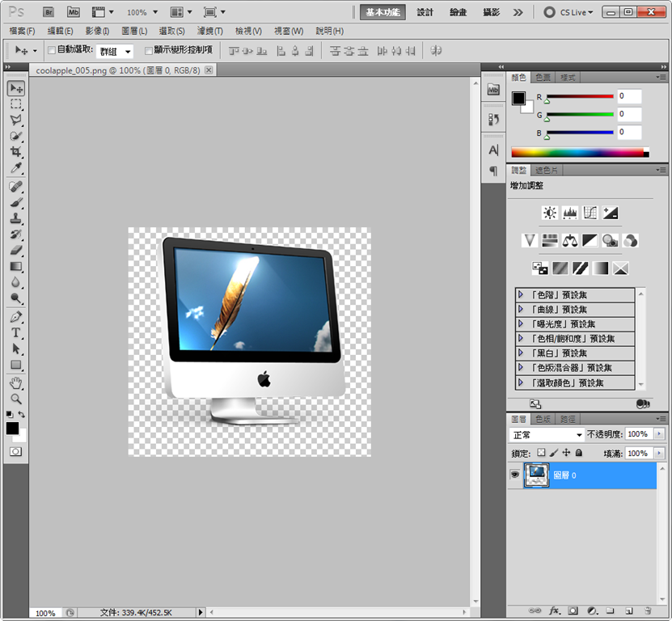The height and width of the screenshot is (621, 672).
Task: Select the Clone Stamp tool
Action: (16, 218)
